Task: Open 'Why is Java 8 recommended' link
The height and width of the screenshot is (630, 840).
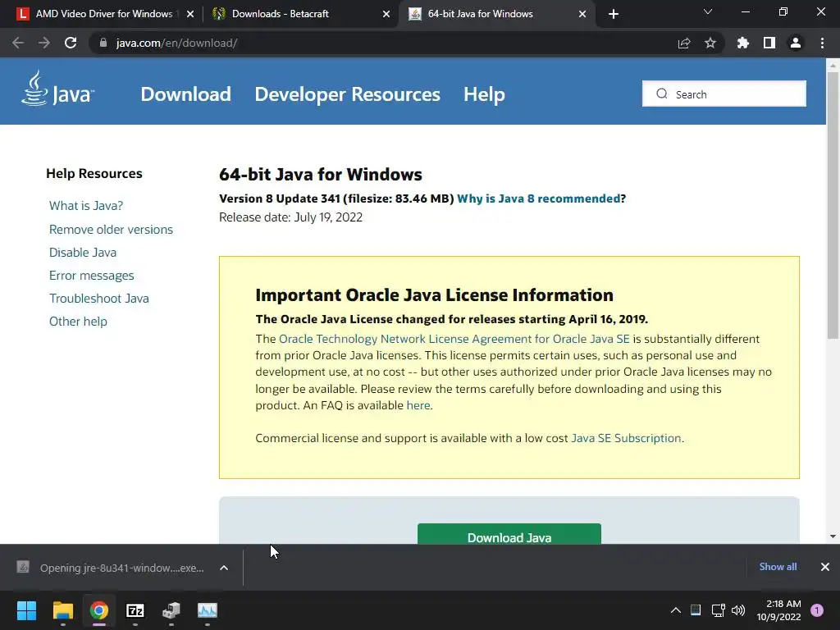Action: (x=538, y=199)
